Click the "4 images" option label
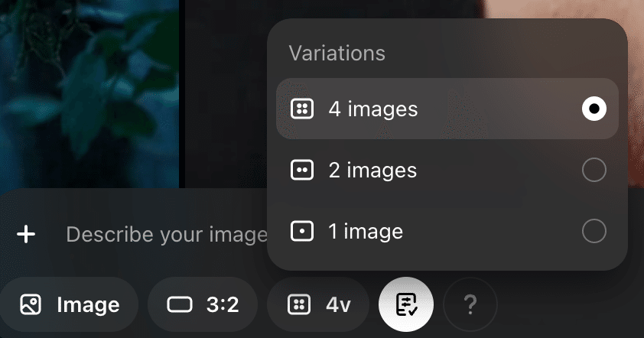Image resolution: width=644 pixels, height=338 pixels. (x=373, y=109)
